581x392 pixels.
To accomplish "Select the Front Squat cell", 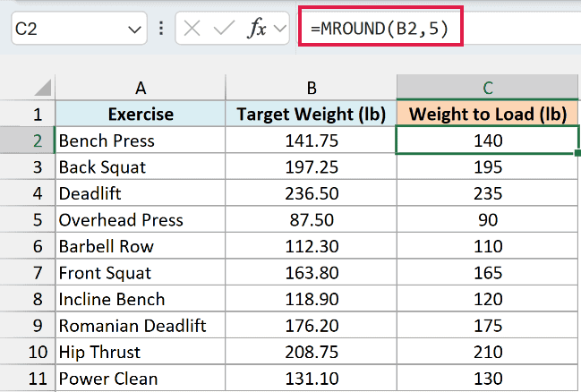I will click(141, 273).
